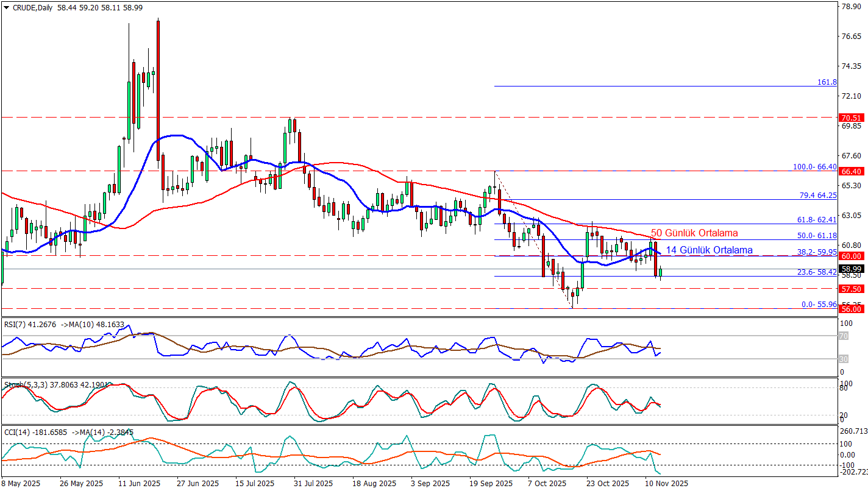Select the 23.6- 58.42 Fibonacci label
This screenshot has width=868, height=491.
pos(816,272)
